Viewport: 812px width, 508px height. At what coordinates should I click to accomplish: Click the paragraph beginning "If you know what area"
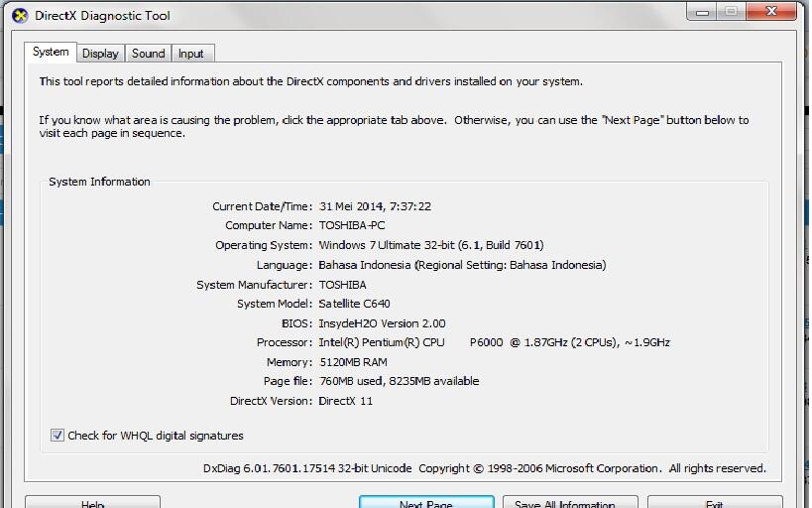point(394,126)
